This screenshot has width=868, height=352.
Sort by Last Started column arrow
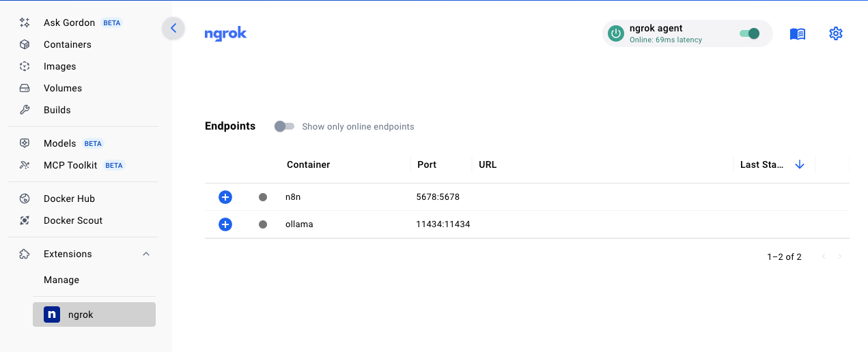pyautogui.click(x=800, y=164)
